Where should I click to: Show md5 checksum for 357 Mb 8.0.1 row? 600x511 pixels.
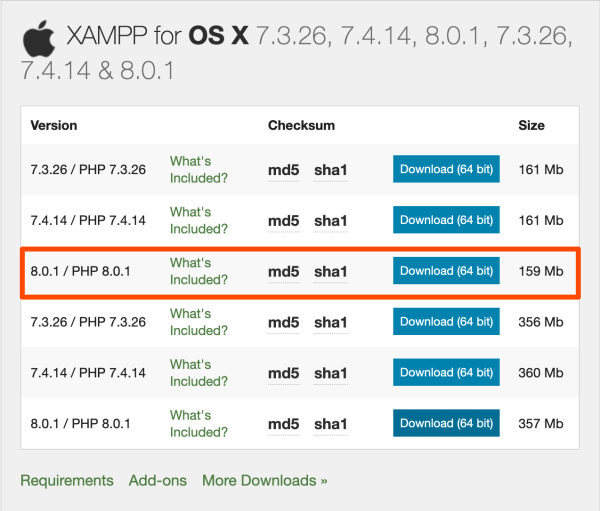pos(284,424)
